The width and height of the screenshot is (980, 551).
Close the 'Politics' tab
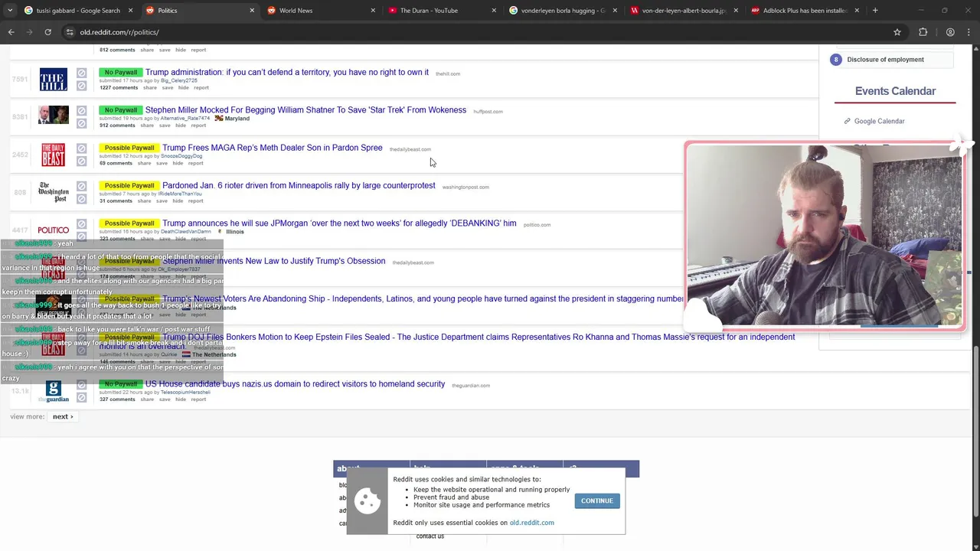pos(252,11)
